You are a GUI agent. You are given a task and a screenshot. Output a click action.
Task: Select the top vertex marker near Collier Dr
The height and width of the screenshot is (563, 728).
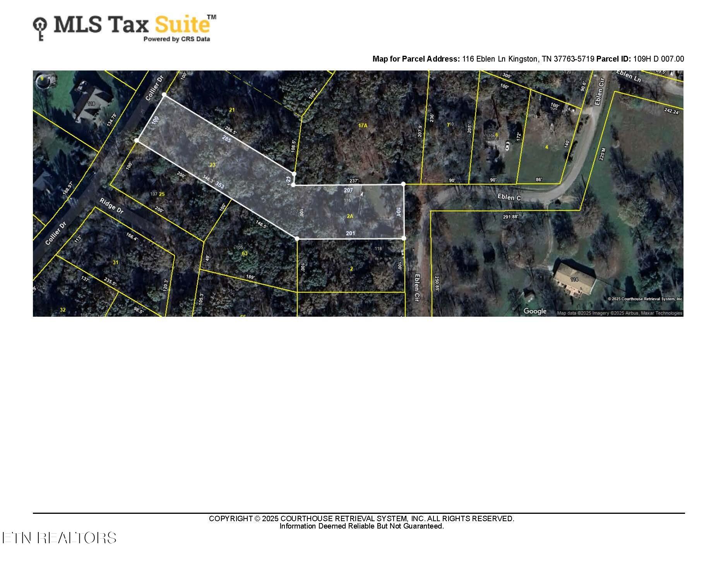(164, 94)
